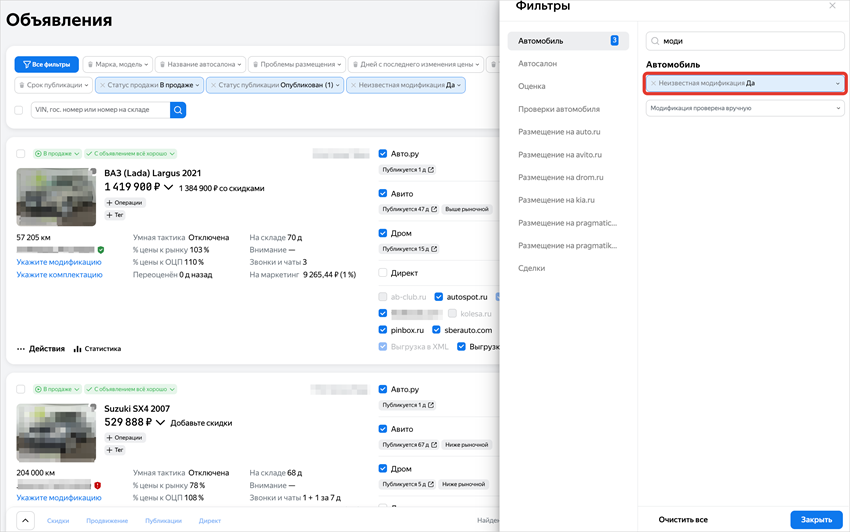Click 'Укажите комплектацию' link

(x=59, y=274)
